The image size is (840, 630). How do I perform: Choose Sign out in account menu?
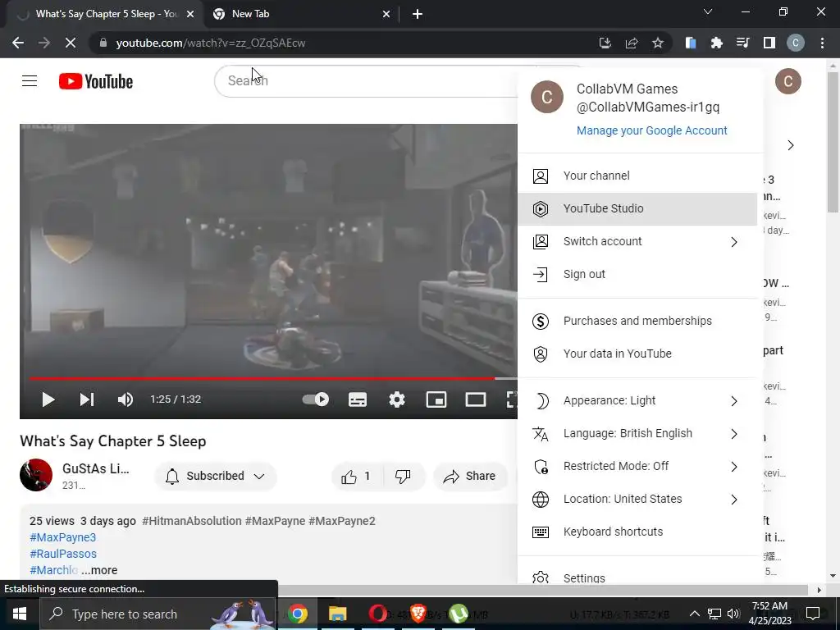click(x=637, y=274)
